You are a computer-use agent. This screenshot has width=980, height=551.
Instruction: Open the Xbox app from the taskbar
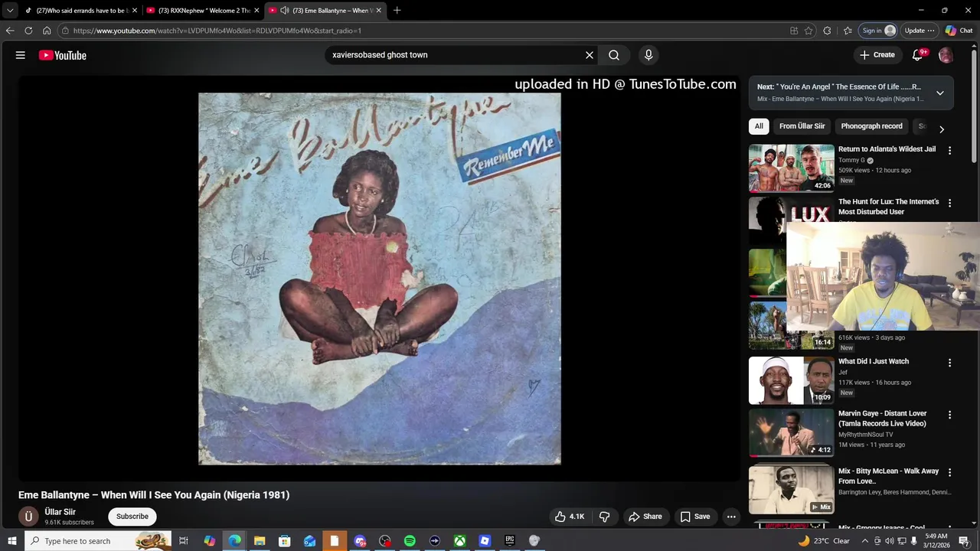(x=459, y=541)
